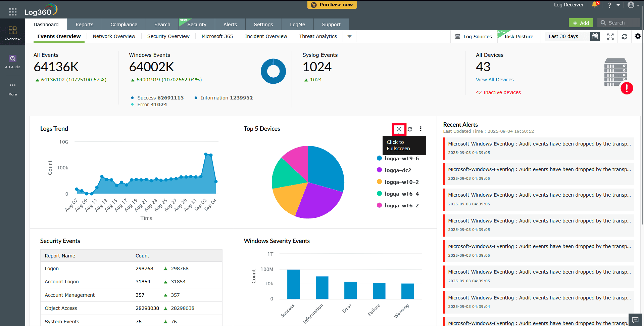Expand the user account dropdown arrow
Screen dimensions: 644x326
638,5
